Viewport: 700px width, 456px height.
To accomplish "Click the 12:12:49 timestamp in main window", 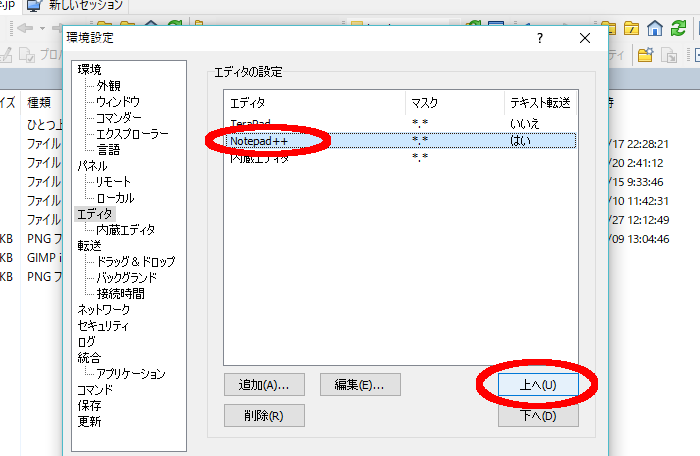I will point(648,220).
